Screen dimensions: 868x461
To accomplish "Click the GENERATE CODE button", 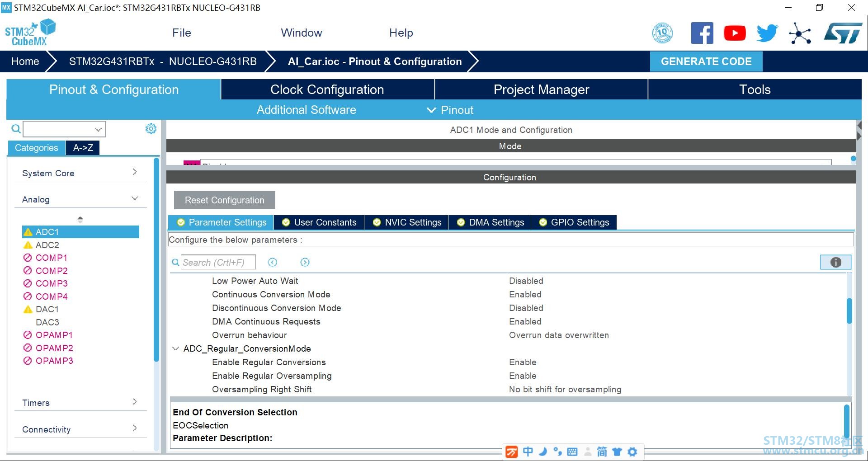I will click(x=706, y=61).
